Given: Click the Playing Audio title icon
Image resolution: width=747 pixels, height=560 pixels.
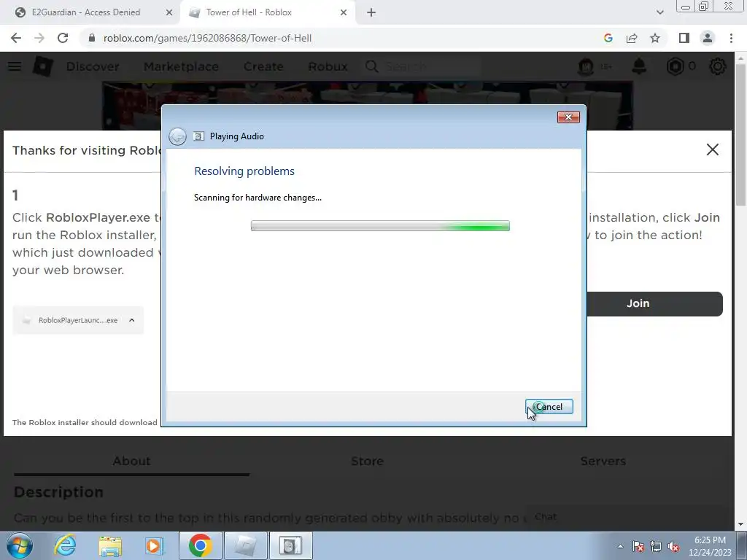Looking at the screenshot, I should coord(198,136).
